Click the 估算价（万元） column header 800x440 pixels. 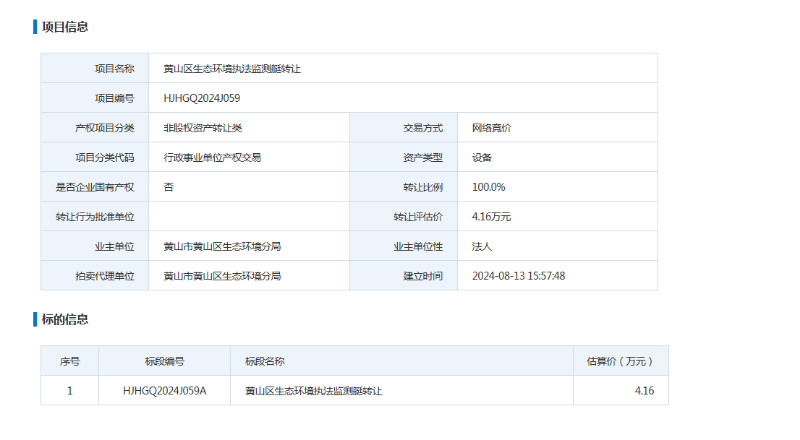[x=620, y=361]
